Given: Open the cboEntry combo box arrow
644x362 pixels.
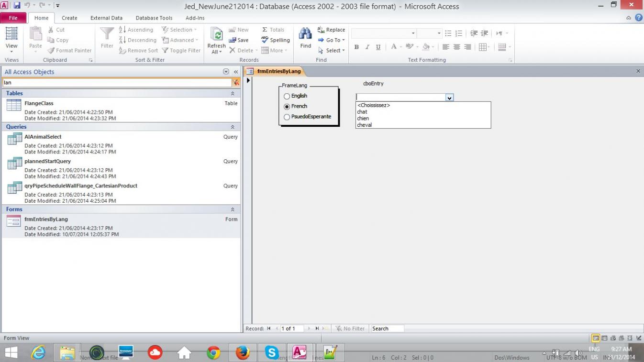Looking at the screenshot, I should (449, 98).
